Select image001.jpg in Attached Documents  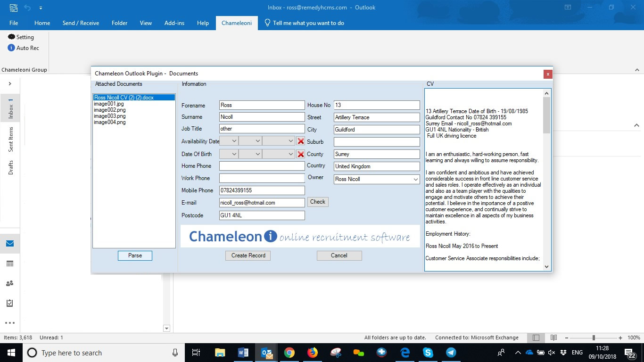tap(109, 104)
